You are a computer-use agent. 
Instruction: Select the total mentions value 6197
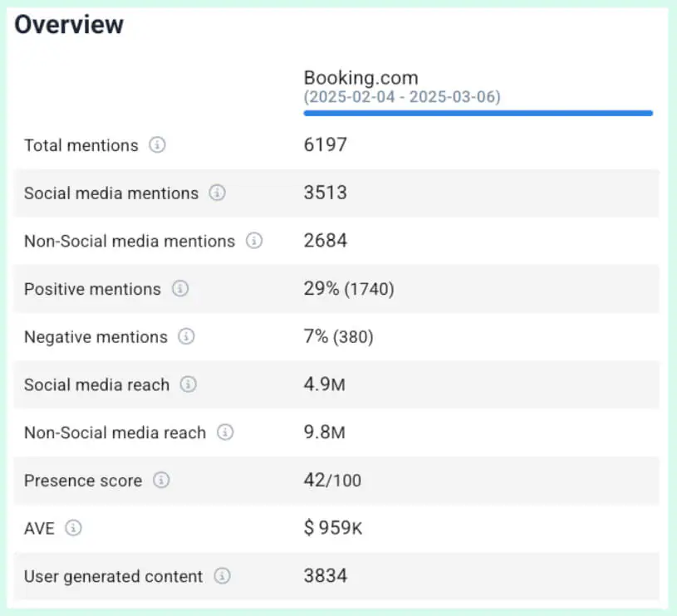pyautogui.click(x=325, y=145)
